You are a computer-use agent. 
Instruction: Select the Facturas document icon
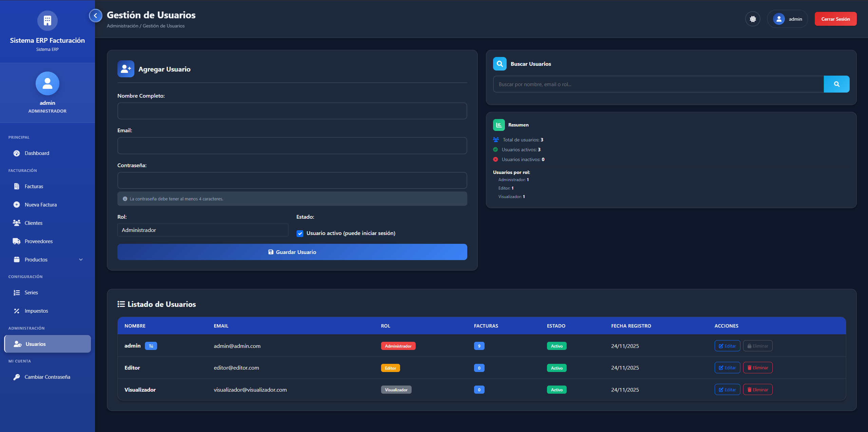[17, 186]
